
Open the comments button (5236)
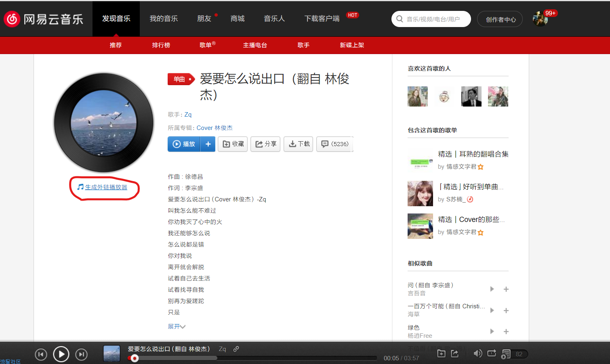click(x=335, y=144)
